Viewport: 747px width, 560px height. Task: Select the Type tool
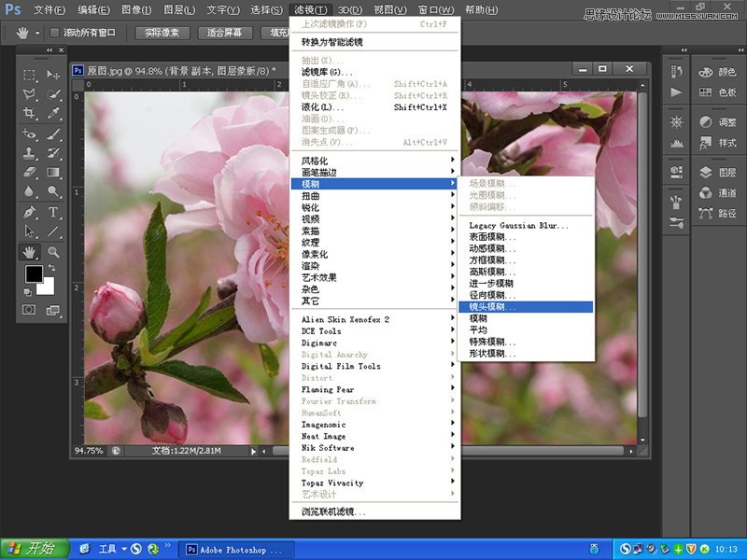(x=53, y=212)
